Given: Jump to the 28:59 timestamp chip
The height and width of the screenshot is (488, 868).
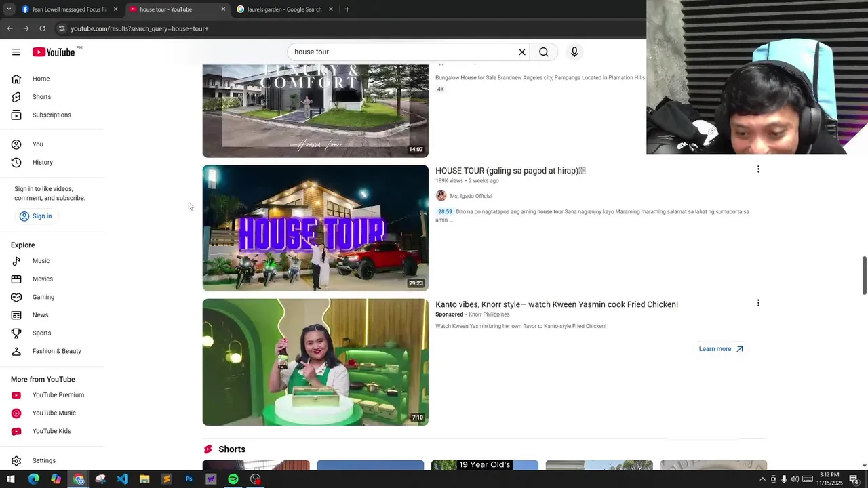Looking at the screenshot, I should 445,212.
